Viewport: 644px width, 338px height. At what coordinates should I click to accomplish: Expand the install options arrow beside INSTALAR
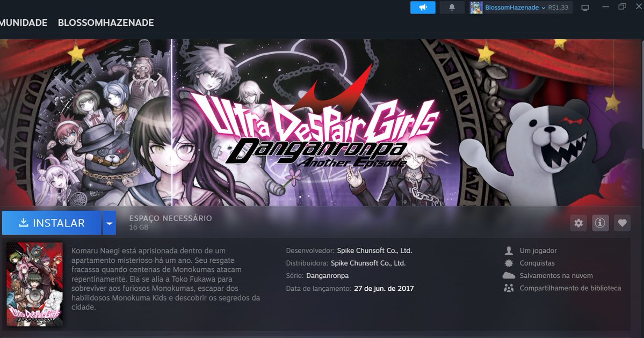click(109, 223)
